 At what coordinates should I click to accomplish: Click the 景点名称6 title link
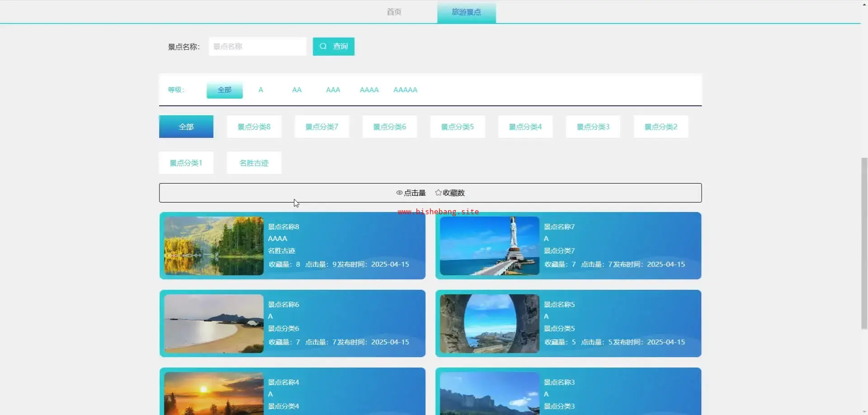pyautogui.click(x=283, y=305)
